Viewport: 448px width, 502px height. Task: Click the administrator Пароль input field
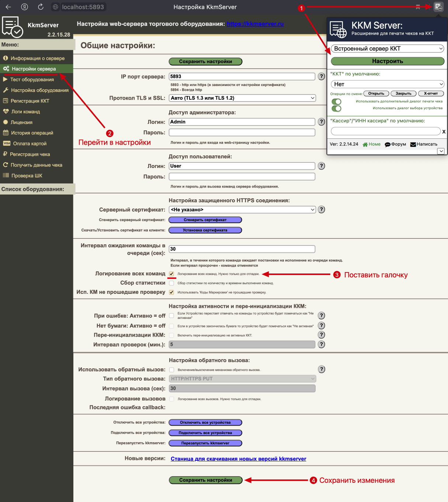point(242,132)
